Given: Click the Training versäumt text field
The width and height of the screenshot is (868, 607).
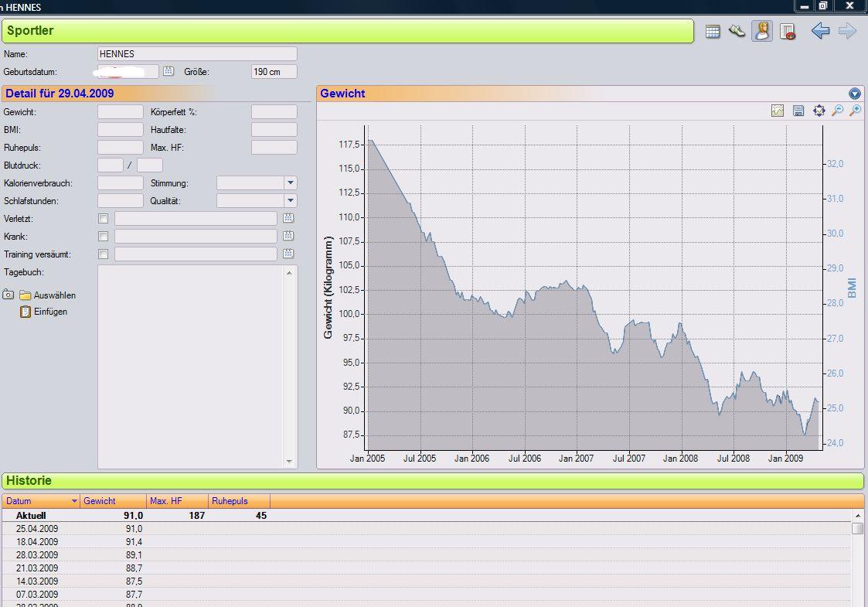Looking at the screenshot, I should tap(196, 254).
